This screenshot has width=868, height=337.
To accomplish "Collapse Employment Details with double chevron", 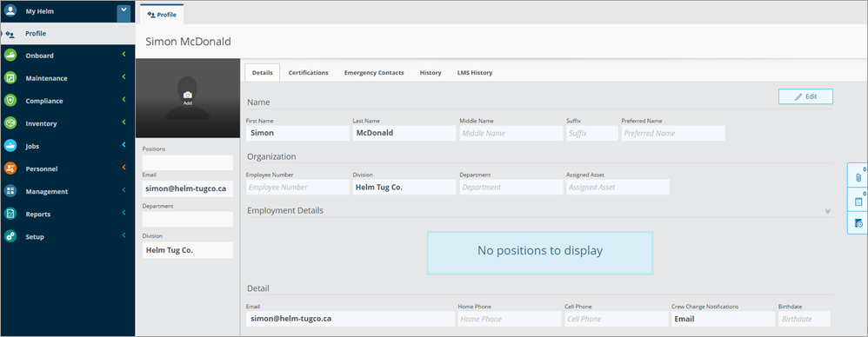I will [x=828, y=211].
